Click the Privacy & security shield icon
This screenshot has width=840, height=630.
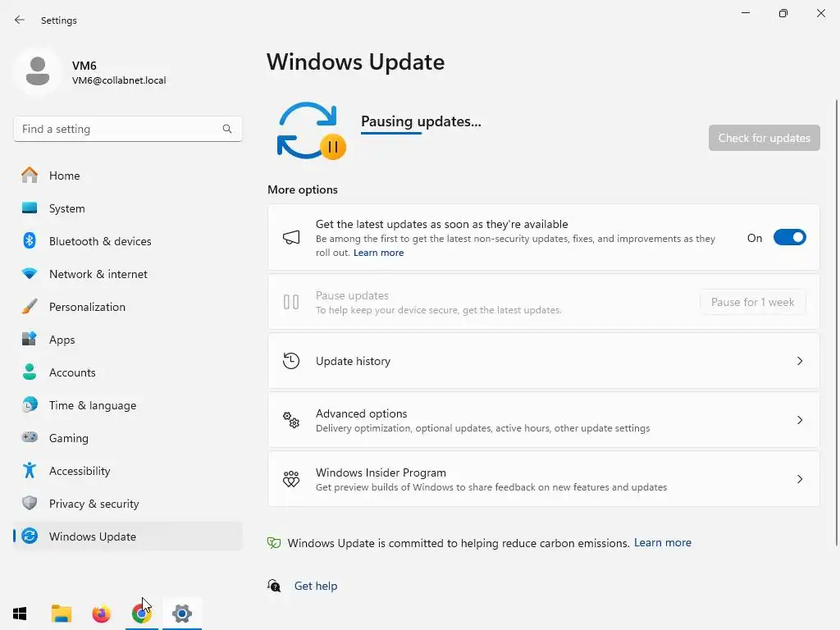point(30,503)
